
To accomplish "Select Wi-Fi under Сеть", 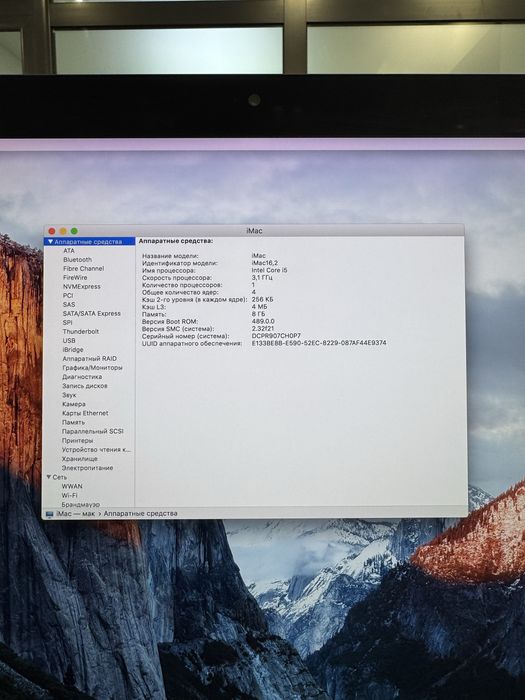I will [x=69, y=496].
